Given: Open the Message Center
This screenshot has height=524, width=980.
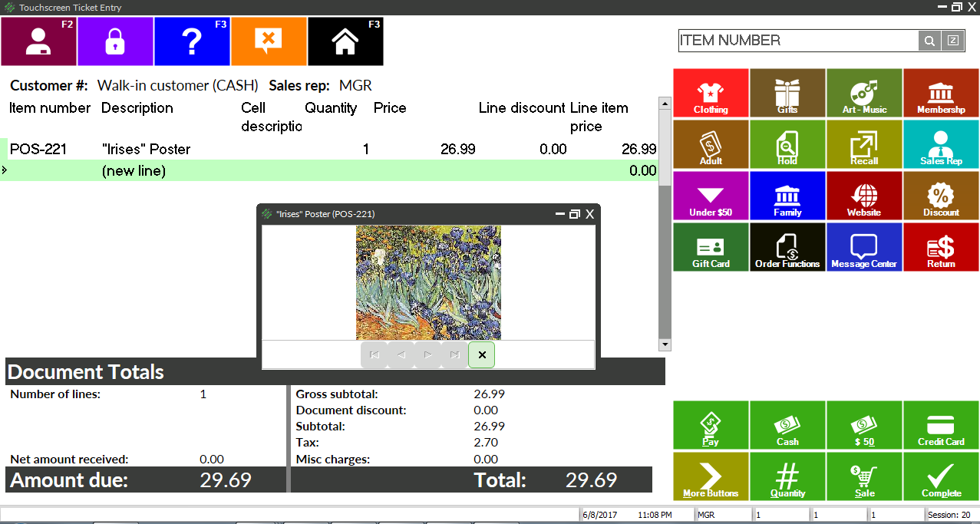Looking at the screenshot, I should [864, 247].
